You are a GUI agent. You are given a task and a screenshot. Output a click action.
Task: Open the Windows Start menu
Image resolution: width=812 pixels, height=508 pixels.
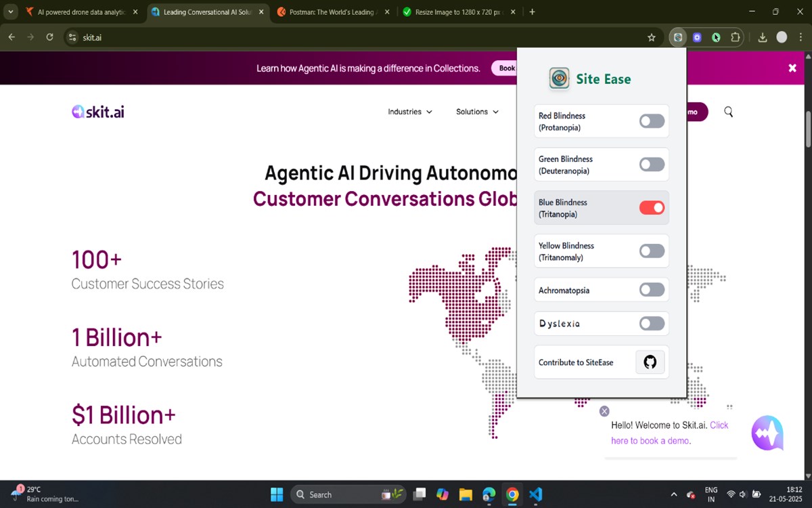(277, 494)
